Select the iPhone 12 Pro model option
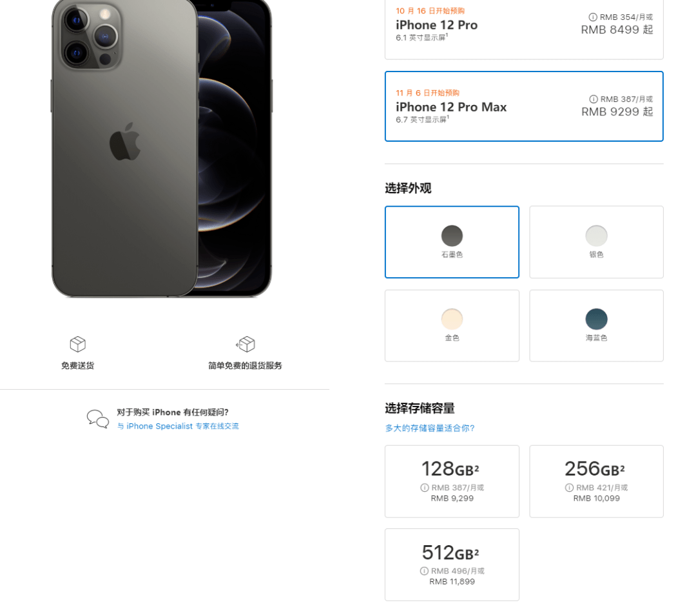 523,29
